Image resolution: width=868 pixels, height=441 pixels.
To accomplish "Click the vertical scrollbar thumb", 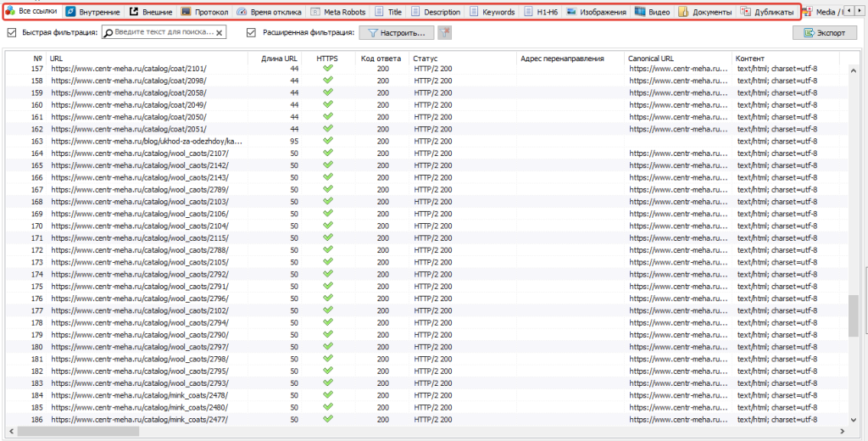I will pos(853,315).
